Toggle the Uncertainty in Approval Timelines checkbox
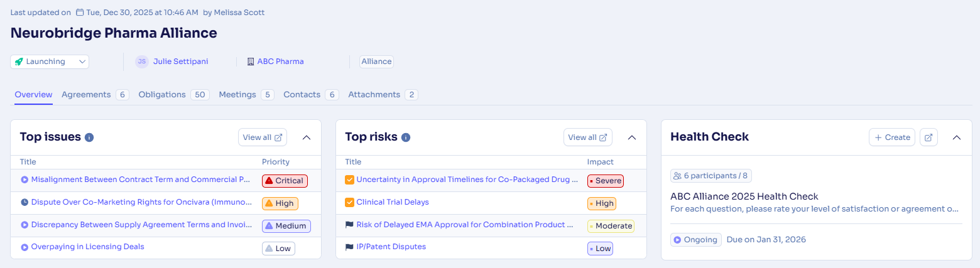This screenshot has width=980, height=268. point(349,180)
